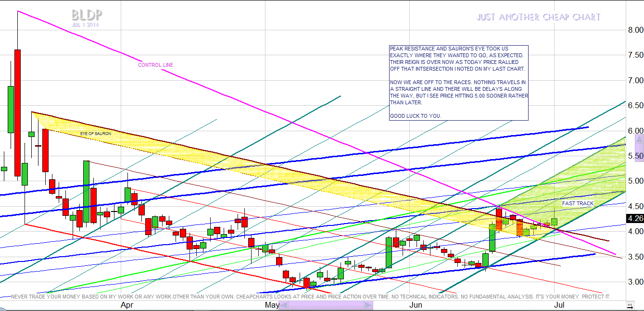Click the scroll-to-latest icon in the bottom right corner
The height and width of the screenshot is (311, 644).
(x=629, y=305)
